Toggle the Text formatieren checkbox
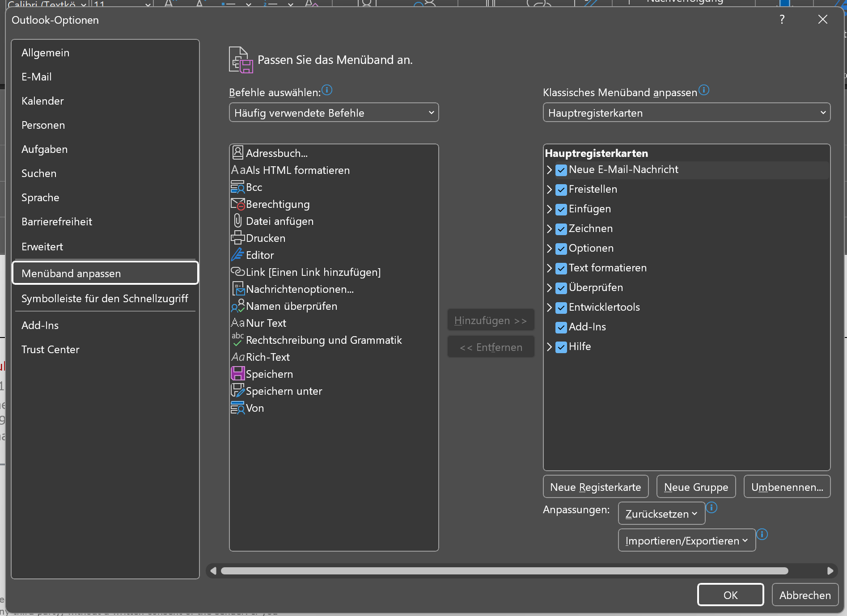This screenshot has width=847, height=616. 561,268
